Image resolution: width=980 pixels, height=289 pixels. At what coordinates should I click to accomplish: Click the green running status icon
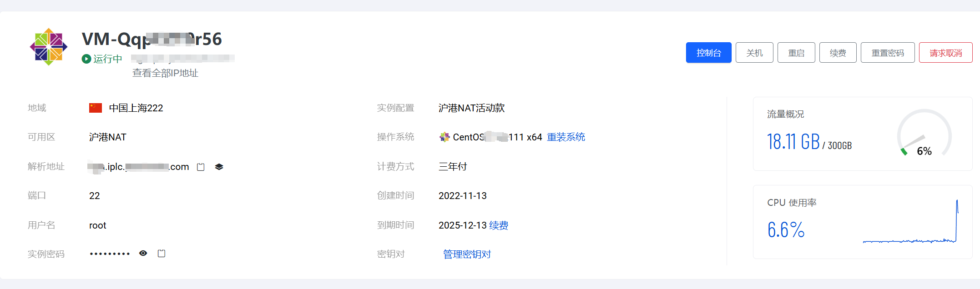point(86,59)
